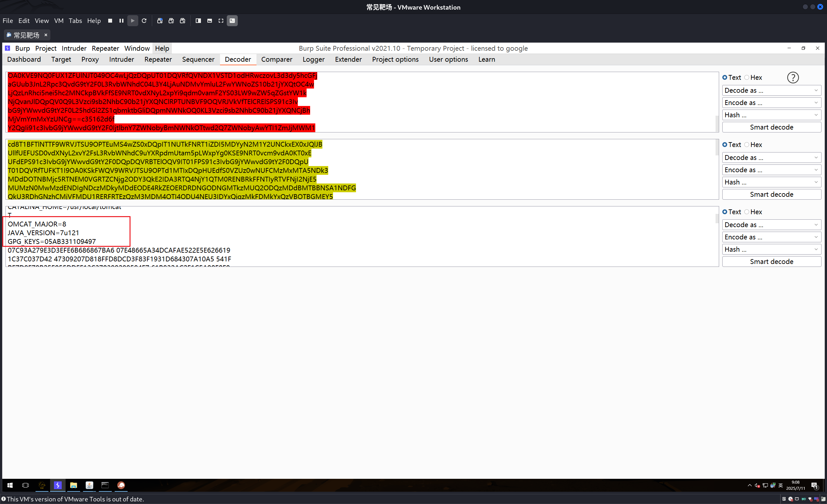The height and width of the screenshot is (504, 827).
Task: Click the VMware pause VM button
Action: coord(121,21)
